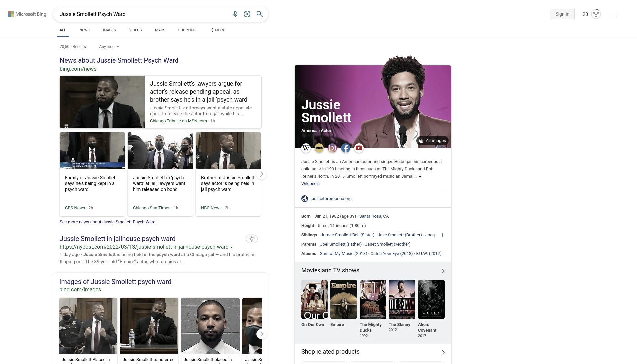637x364 pixels.
Task: Open the hamburger settings menu
Action: 614,14
